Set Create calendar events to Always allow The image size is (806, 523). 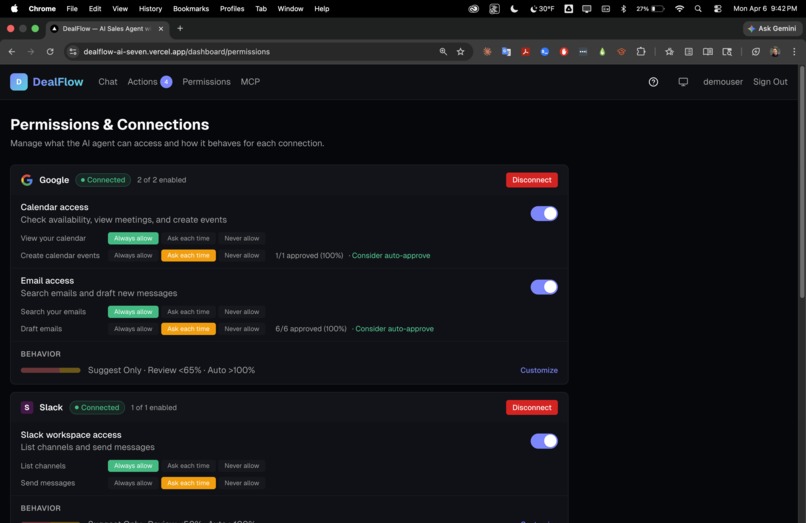[x=133, y=256]
